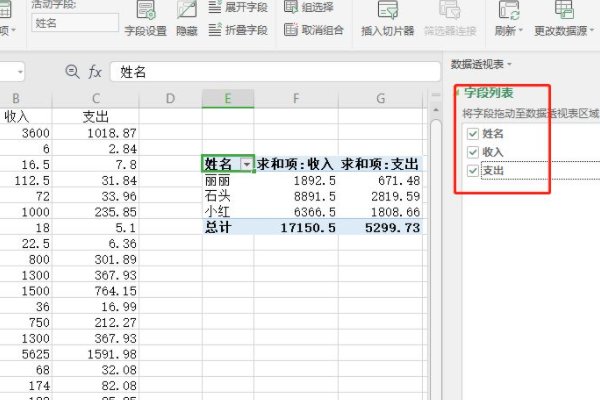This screenshot has height=400, width=600.
Task: Click cell with value 301.89
Action: click(x=96, y=259)
